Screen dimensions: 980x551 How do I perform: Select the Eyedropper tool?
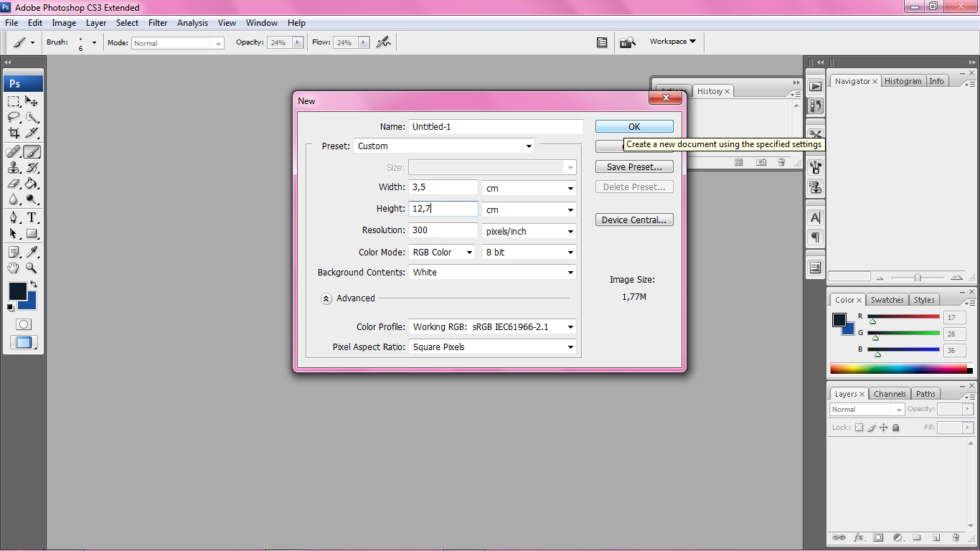pos(32,252)
